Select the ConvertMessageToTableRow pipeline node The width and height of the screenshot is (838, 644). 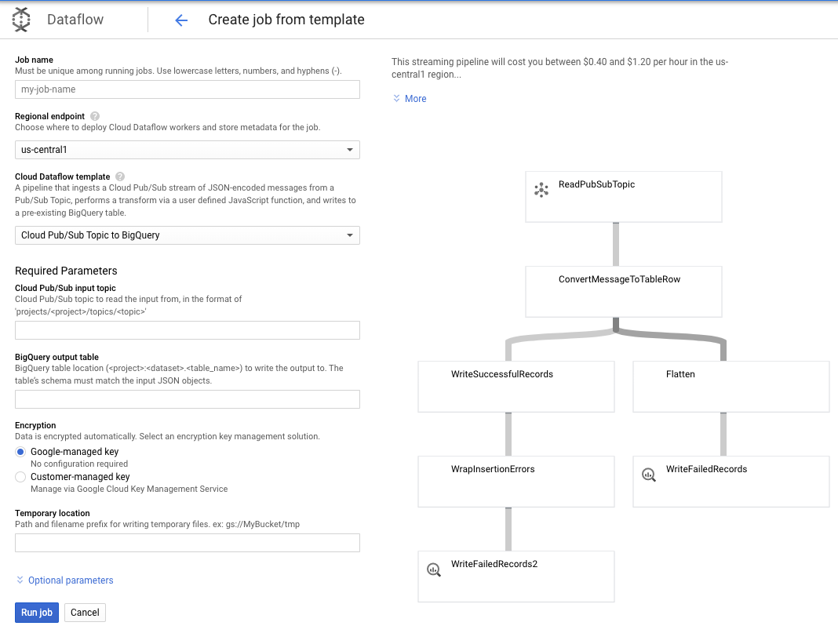[623, 291]
